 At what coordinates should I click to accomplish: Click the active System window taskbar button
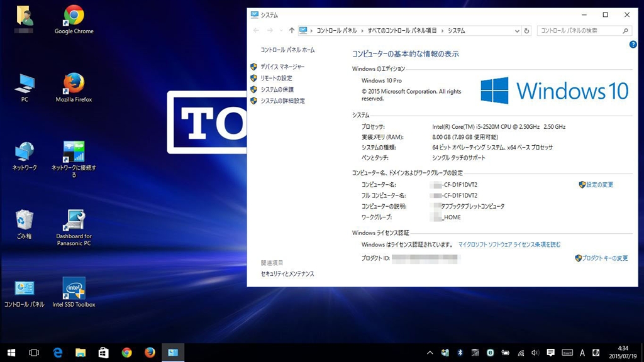pos(173,353)
